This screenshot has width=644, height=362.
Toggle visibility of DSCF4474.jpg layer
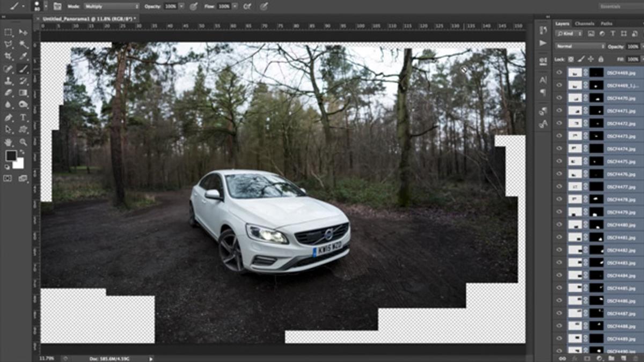tap(560, 149)
